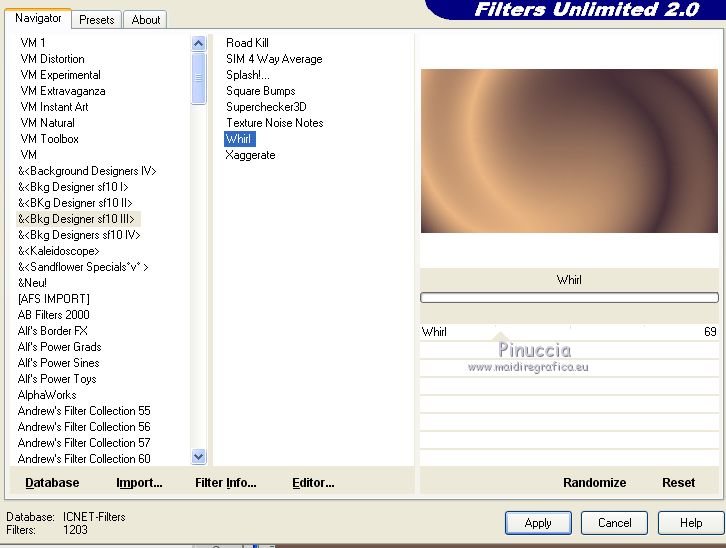Screen dimensions: 726x548
Task: Select the VM Natural category
Action: 47,123
